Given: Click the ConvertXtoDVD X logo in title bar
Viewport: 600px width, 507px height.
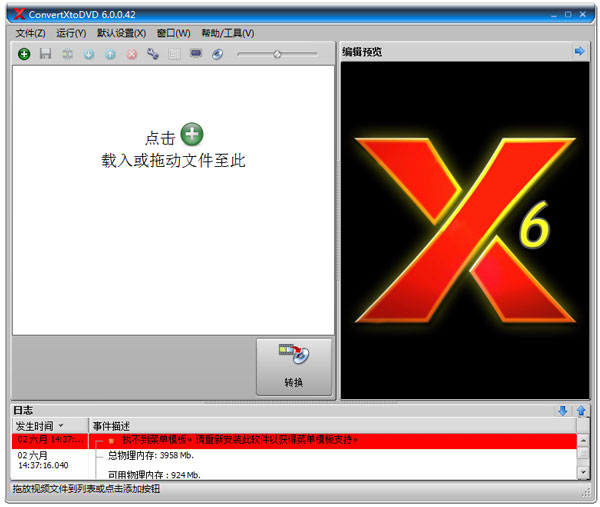Looking at the screenshot, I should pos(19,14).
